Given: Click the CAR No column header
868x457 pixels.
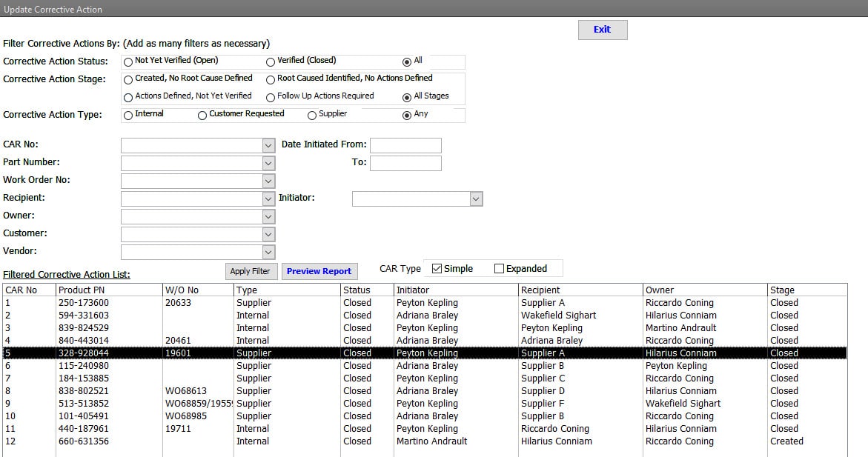Looking at the screenshot, I should (30, 290).
